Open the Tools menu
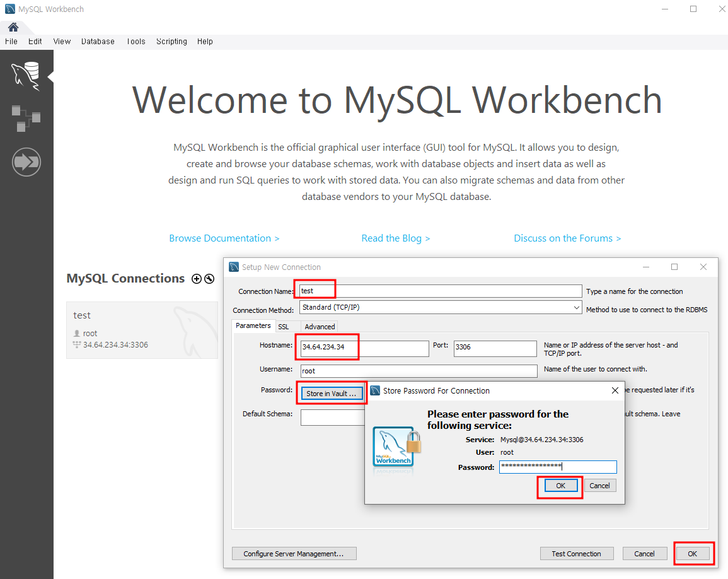This screenshot has width=728, height=579. coord(136,42)
